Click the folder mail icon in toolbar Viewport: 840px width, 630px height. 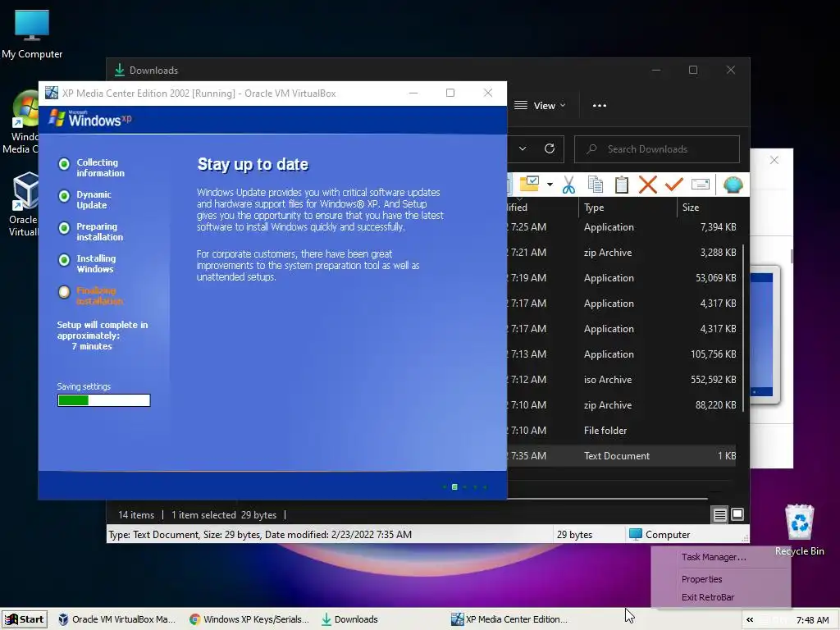click(529, 184)
